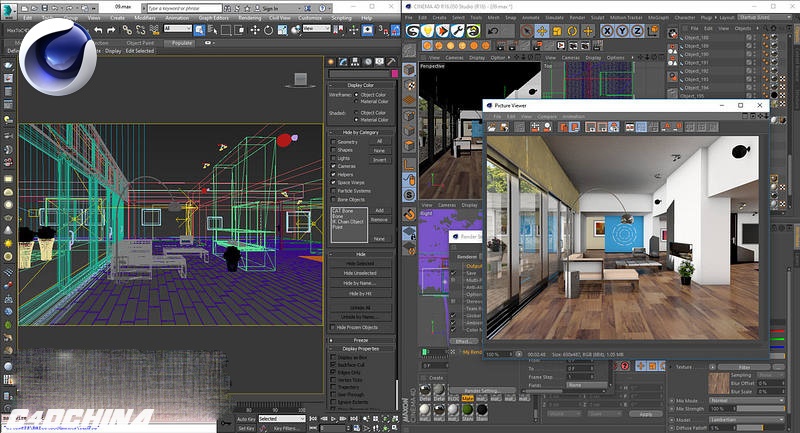Open the Hierarchy tab in 3ds Max command panel

[x=355, y=62]
